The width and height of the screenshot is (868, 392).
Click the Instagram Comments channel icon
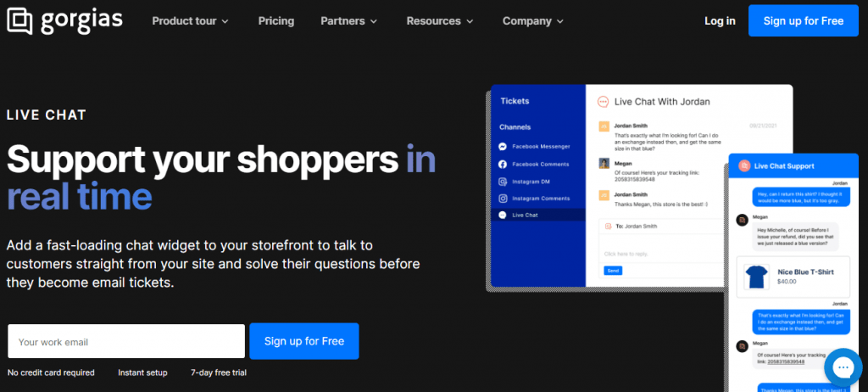tap(503, 199)
